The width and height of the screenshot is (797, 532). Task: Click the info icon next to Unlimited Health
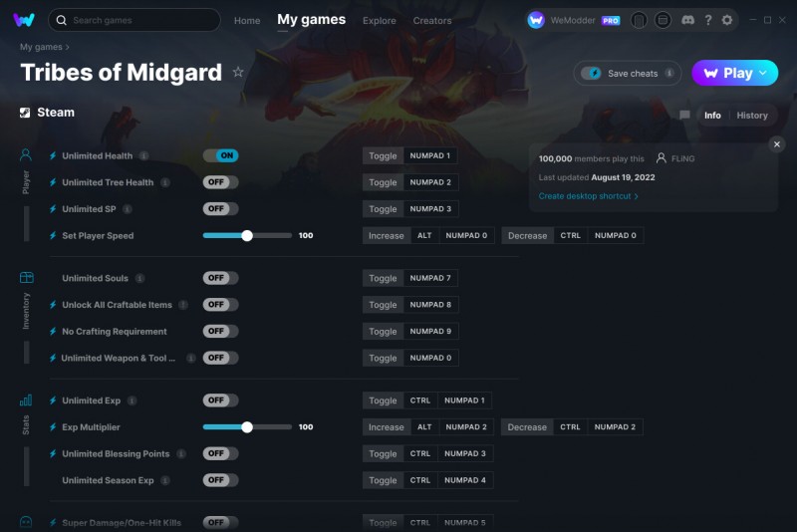(144, 156)
